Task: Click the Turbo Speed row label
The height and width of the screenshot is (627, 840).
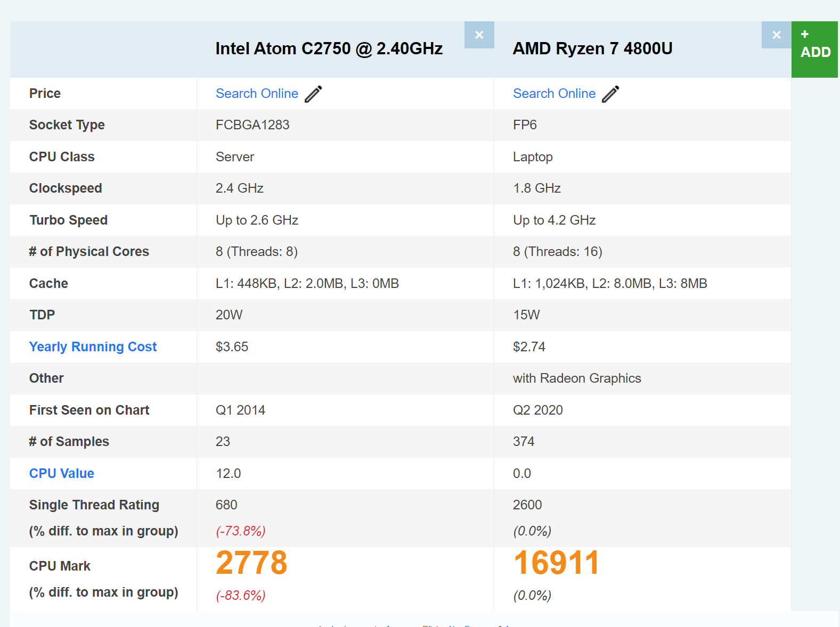Action: [x=68, y=220]
